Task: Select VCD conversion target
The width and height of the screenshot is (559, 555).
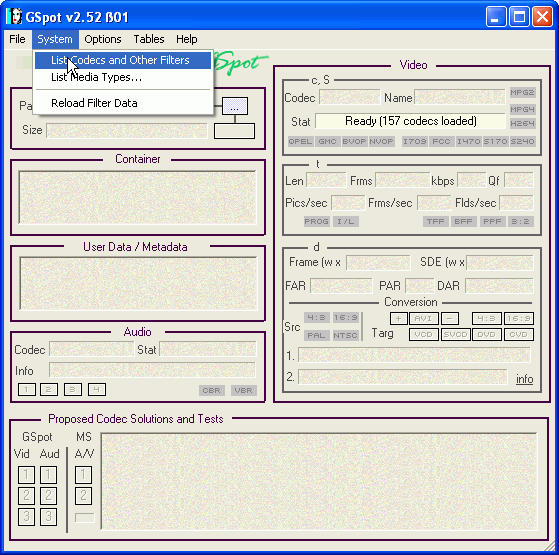Action: 424,335
